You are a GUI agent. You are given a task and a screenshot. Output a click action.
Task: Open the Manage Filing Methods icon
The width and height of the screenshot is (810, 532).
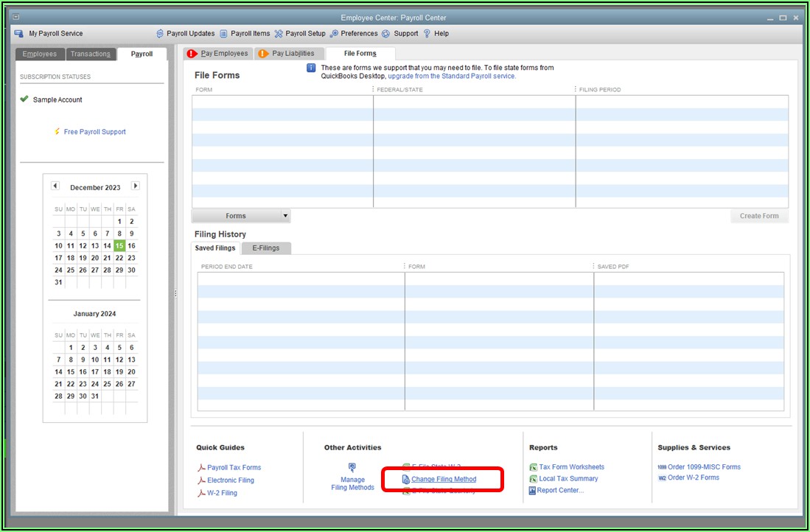point(352,468)
